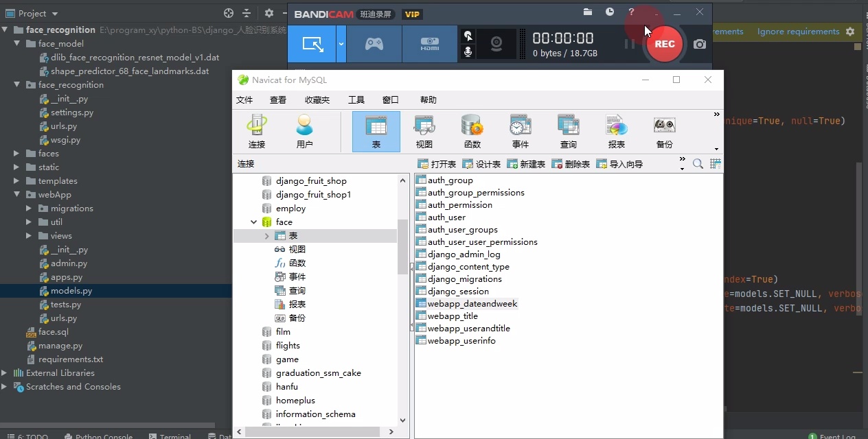Click the 备份 (Backup) icon in Navicat

pos(663,130)
